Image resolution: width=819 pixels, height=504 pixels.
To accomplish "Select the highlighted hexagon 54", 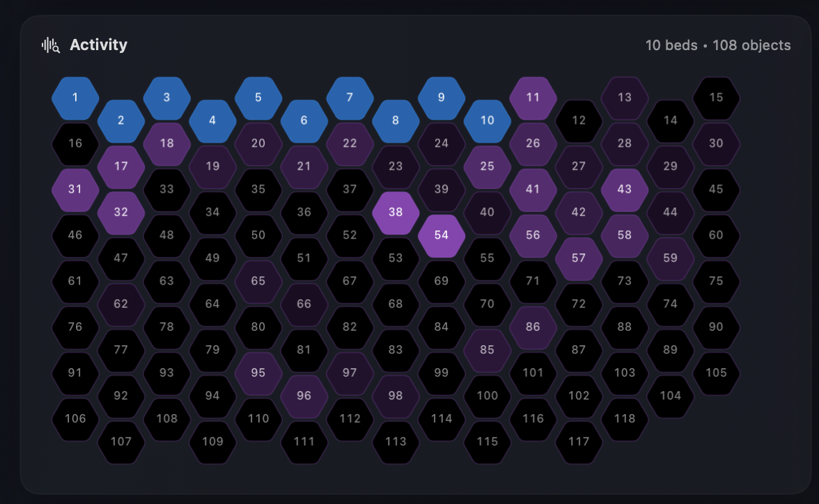I will [442, 235].
